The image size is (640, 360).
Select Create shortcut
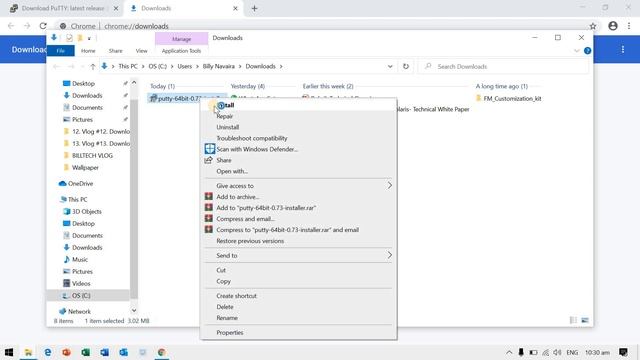coord(236,296)
